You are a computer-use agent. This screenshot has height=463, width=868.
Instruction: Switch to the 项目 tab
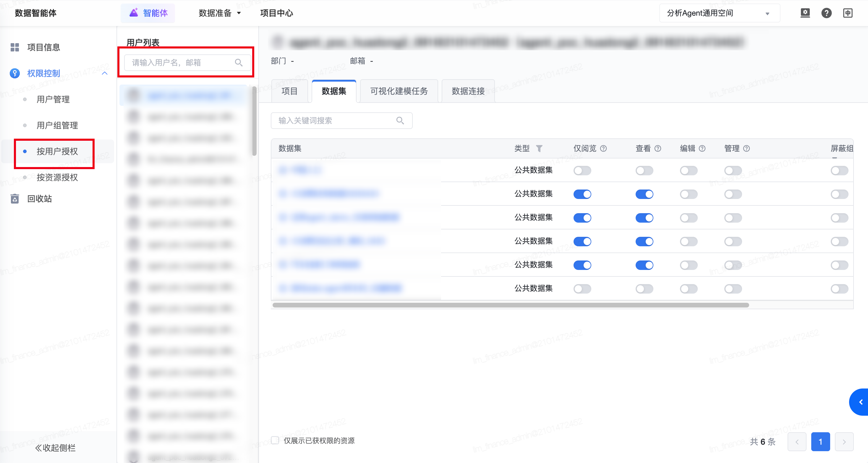[x=289, y=91]
